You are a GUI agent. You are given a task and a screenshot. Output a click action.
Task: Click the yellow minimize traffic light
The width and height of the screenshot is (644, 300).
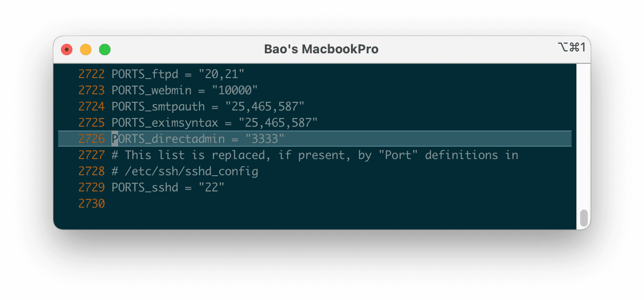[85, 49]
